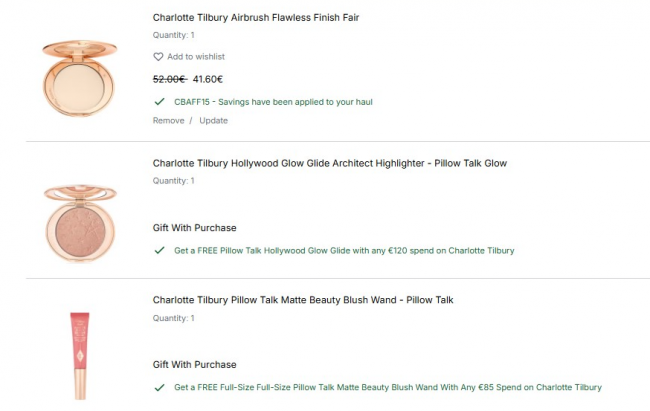Click the Airbrush Flawless Finish quantity
Image resolution: width=650 pixels, height=411 pixels.
coord(173,35)
